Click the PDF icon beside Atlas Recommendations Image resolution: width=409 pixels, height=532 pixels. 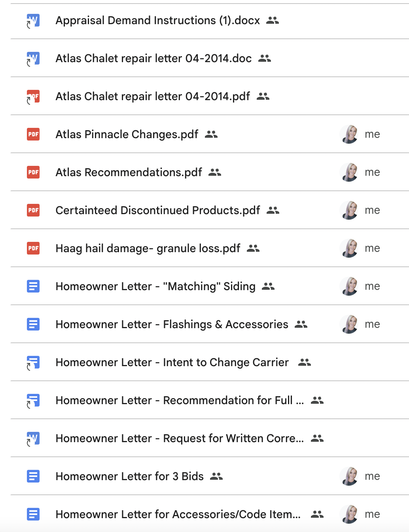33,172
